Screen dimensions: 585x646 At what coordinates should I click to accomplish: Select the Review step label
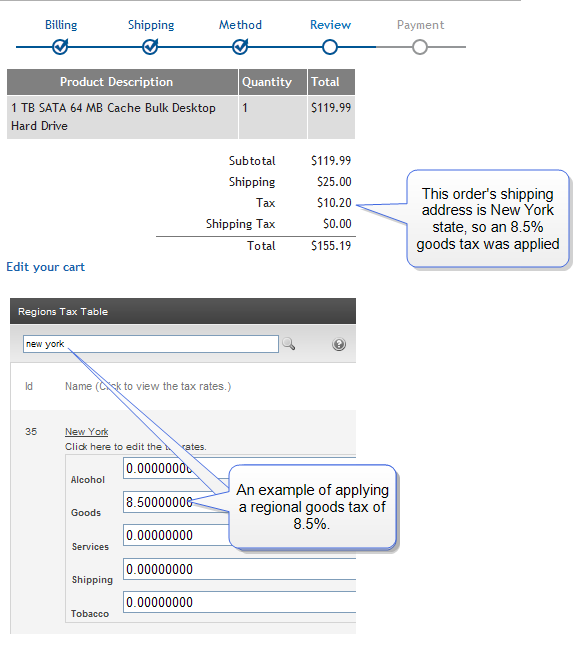click(330, 25)
